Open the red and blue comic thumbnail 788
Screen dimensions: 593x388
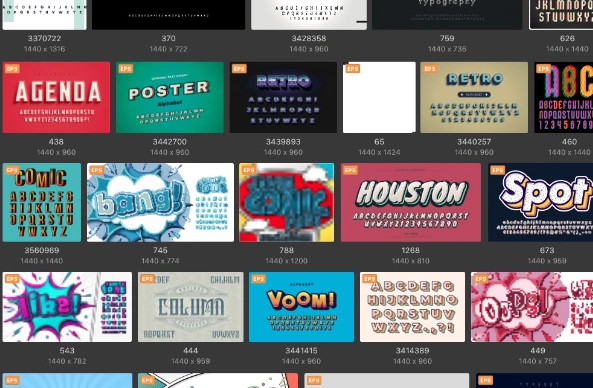[x=287, y=202]
